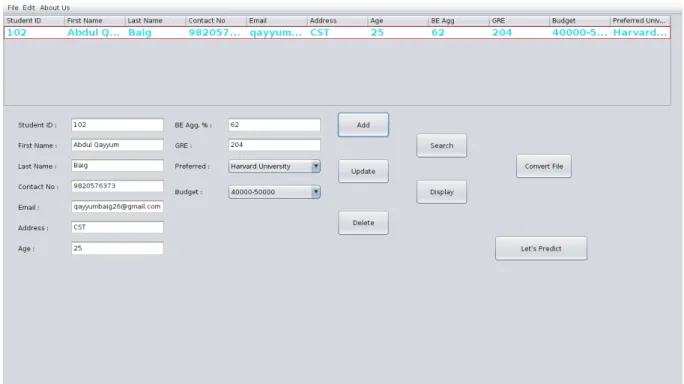
Task: Select the 'CST' address table cell
Action: (337, 33)
